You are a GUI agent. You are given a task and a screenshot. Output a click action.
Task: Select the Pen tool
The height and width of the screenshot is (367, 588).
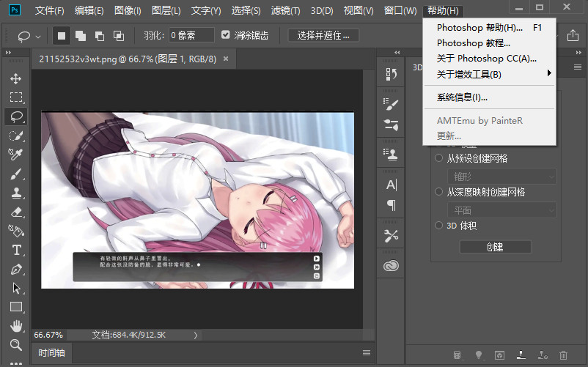15,269
